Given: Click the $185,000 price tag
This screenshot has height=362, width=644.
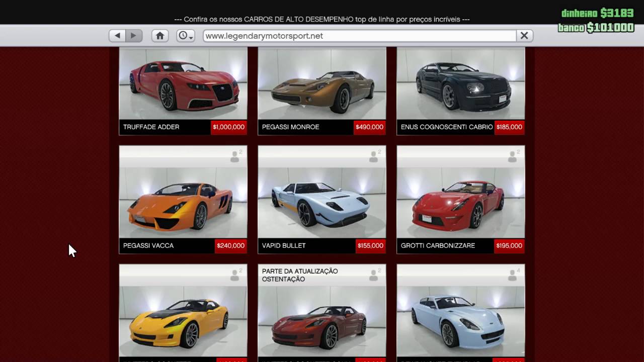Looking at the screenshot, I should (509, 127).
